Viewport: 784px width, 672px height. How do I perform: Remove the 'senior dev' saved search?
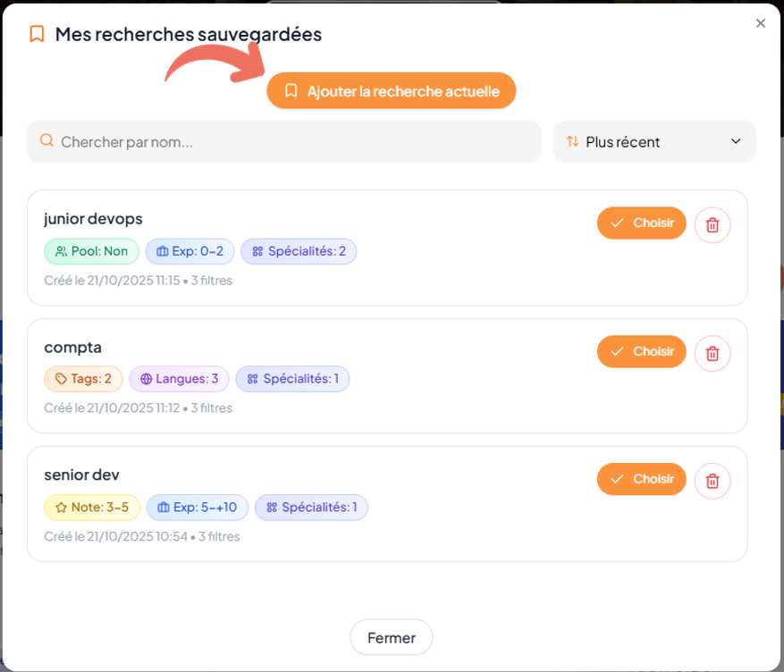[712, 481]
